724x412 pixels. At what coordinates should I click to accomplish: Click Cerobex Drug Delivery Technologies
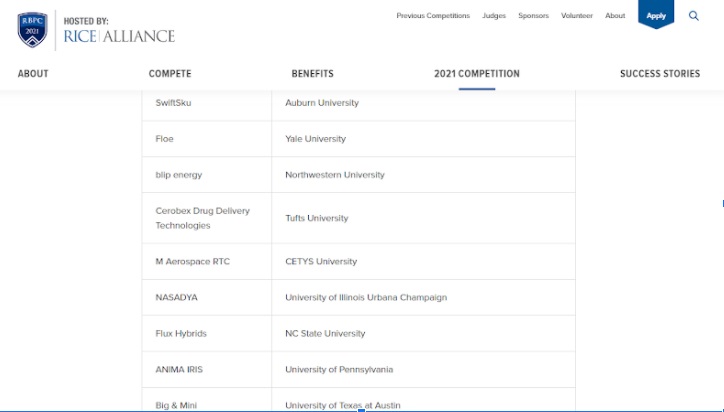pos(202,218)
